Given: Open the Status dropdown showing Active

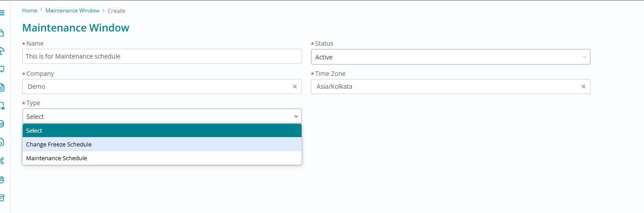Looking at the screenshot, I should [450, 57].
